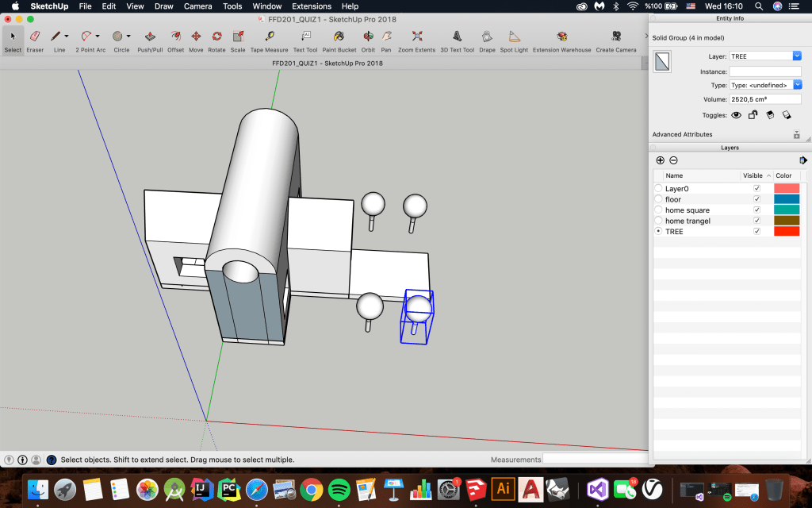Choose the Tape Measure tool
Viewport: 812px width, 508px height.
coord(269,37)
